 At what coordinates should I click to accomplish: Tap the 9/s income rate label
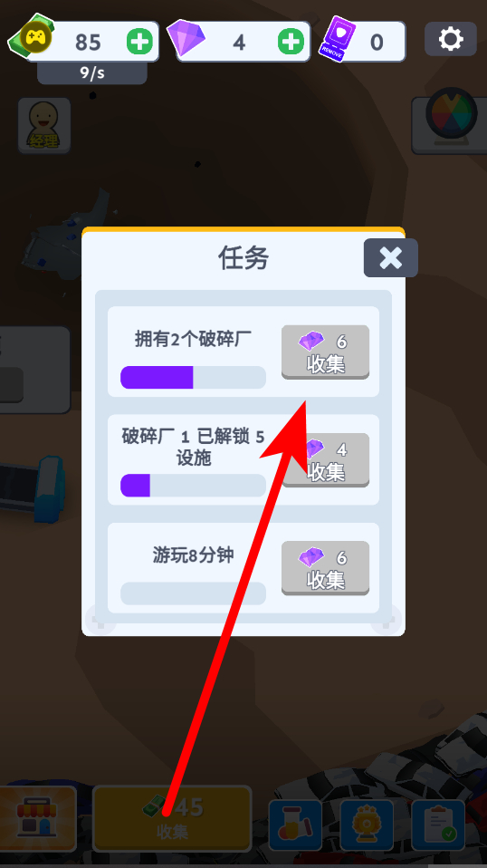point(92,73)
